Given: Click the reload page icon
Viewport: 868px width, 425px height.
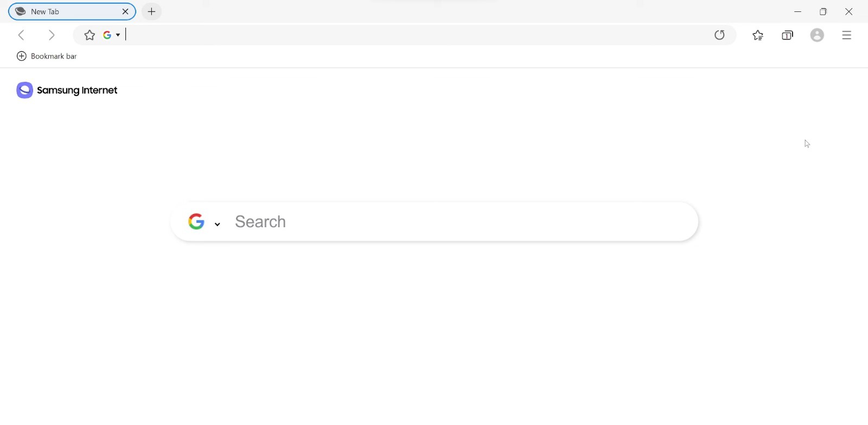Looking at the screenshot, I should point(719,35).
